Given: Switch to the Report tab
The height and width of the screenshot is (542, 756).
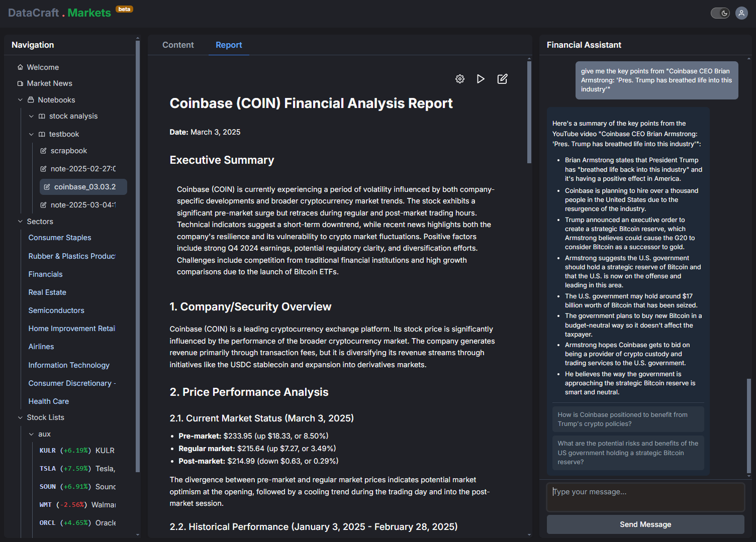Looking at the screenshot, I should (x=229, y=45).
